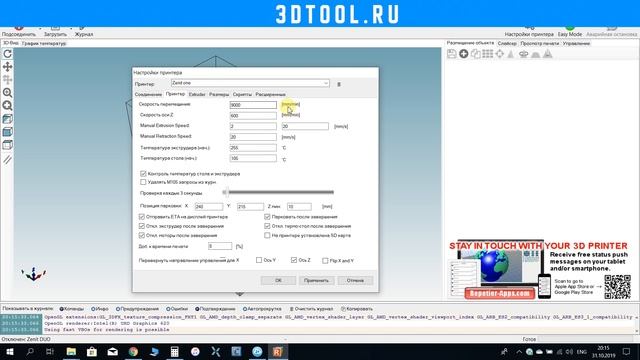640x360 pixels.
Task: Toggle parallel projection diagonal lines icon
Action: [x=7, y=159]
